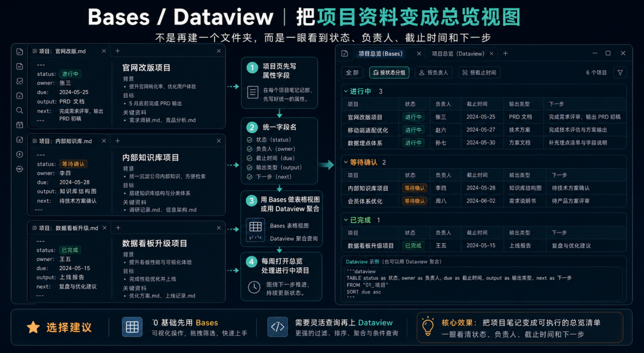
Task: Click the star icon beside 选择建议
Action: tap(33, 327)
